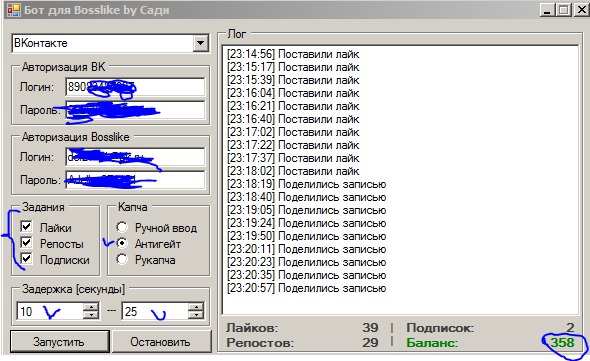The height and width of the screenshot is (361, 590).
Task: Click the Подписок count 2
Action: tap(570, 327)
